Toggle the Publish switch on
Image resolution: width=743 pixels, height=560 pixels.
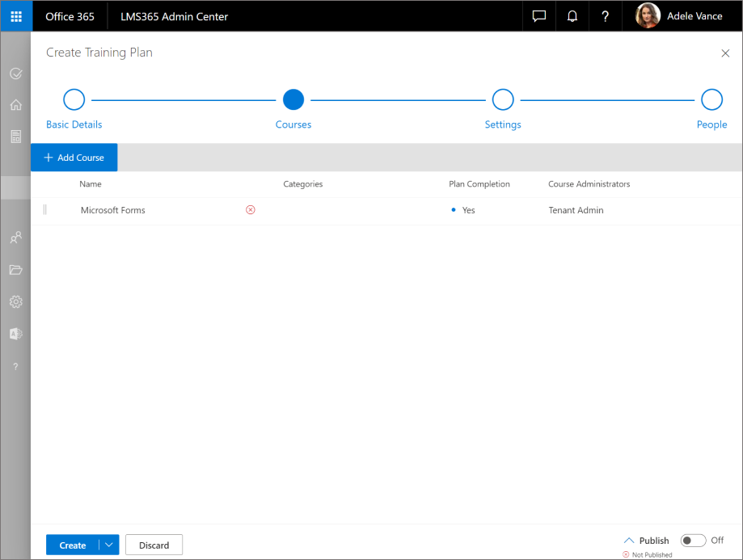pyautogui.click(x=693, y=541)
